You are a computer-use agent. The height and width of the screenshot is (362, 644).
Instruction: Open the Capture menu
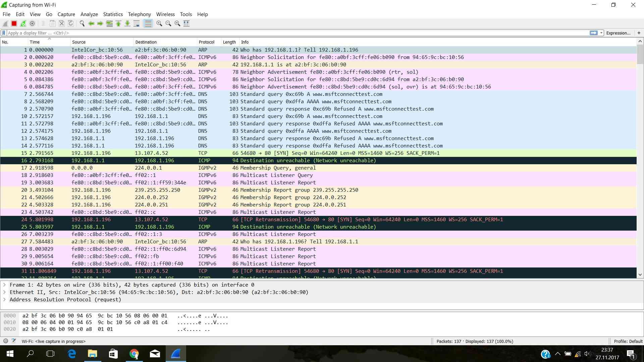pyautogui.click(x=66, y=14)
